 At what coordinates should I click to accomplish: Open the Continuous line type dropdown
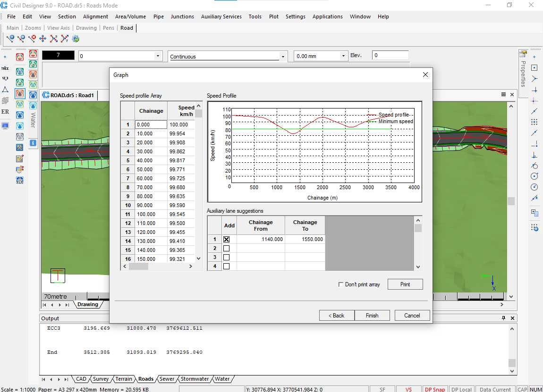tap(283, 57)
